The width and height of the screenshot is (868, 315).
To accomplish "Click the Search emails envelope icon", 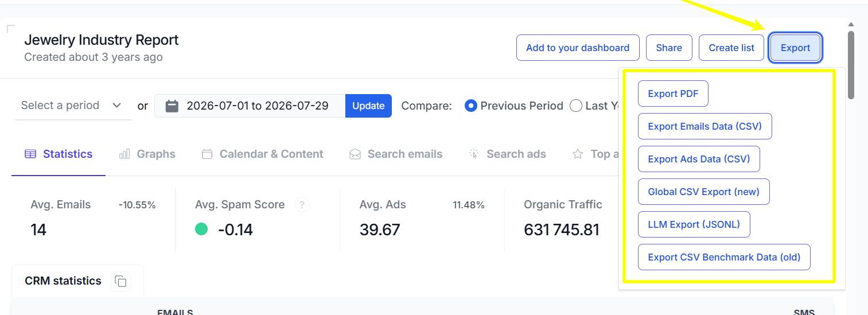I will click(355, 154).
